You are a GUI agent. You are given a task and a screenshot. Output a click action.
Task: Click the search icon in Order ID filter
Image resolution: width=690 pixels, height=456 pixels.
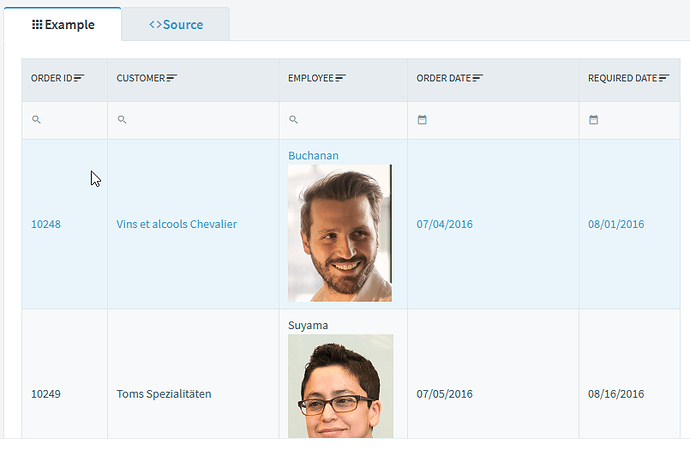pos(37,120)
